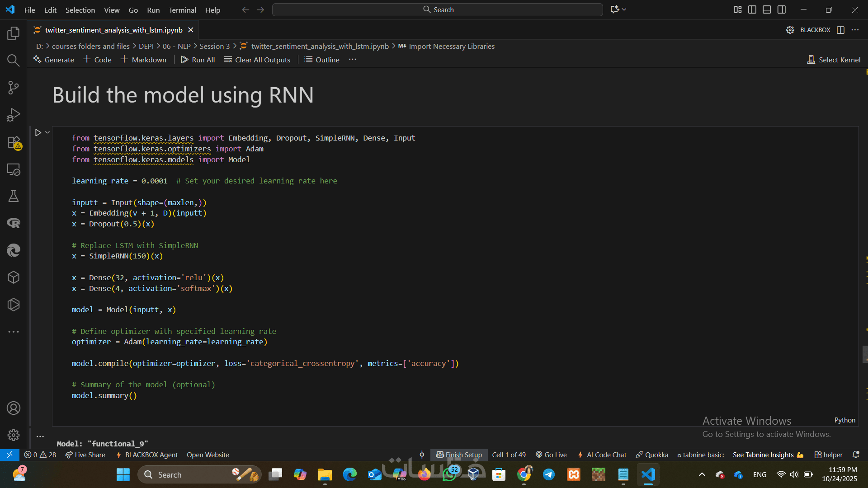Toggle the primary side bar layout button
This screenshot has height=488, width=868.
(x=752, y=9)
